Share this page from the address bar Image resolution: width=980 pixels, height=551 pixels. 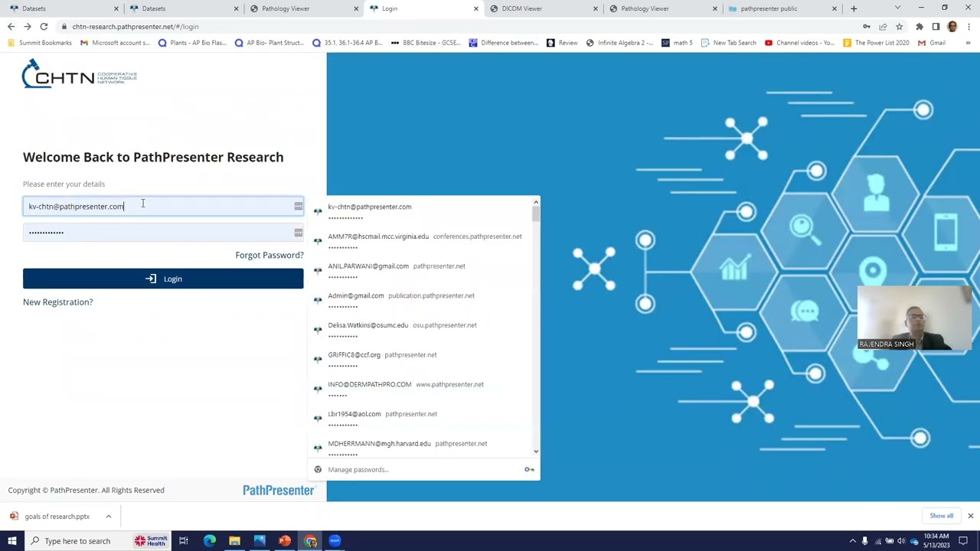coord(883,27)
